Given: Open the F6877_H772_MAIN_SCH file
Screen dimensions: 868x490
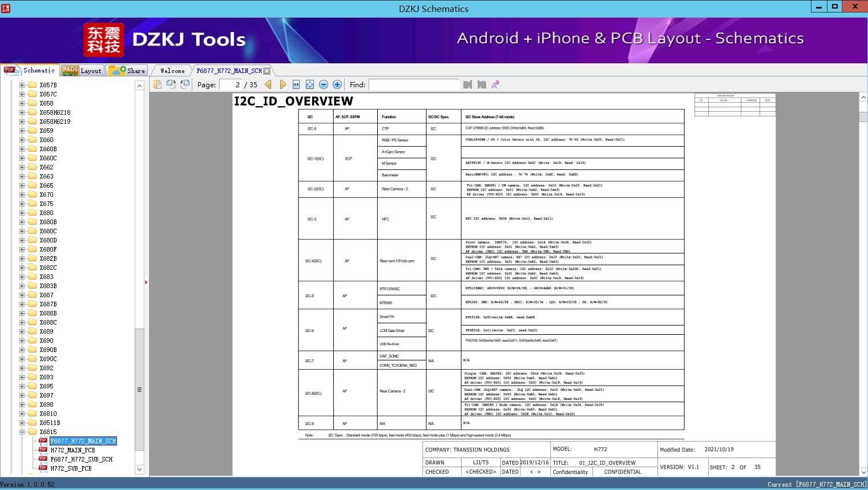Looking at the screenshot, I should (83, 441).
